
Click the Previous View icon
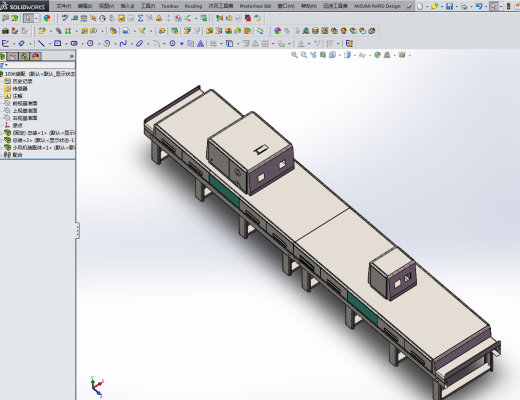313,55
